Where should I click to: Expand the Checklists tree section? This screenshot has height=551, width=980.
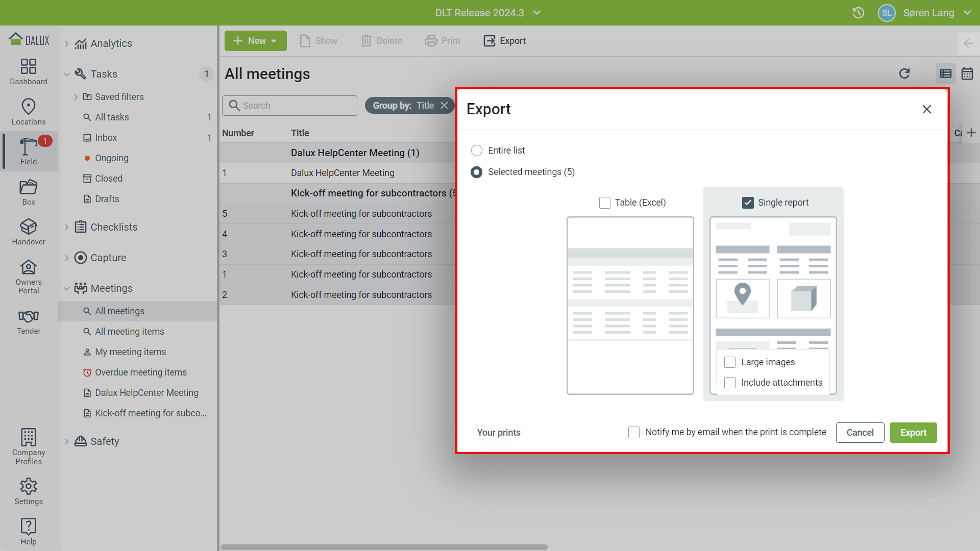67,228
